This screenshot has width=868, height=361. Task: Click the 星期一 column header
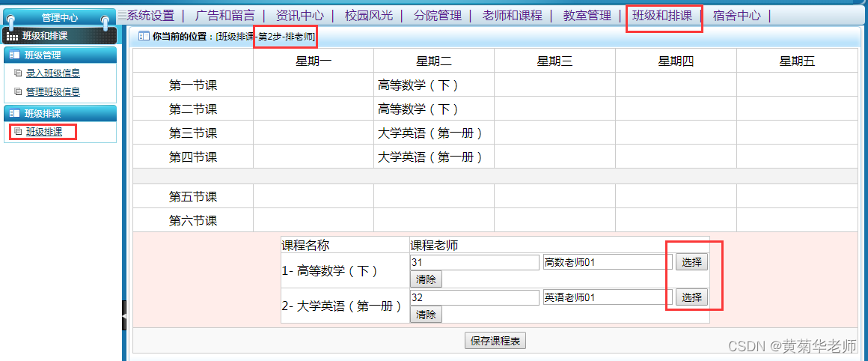314,61
